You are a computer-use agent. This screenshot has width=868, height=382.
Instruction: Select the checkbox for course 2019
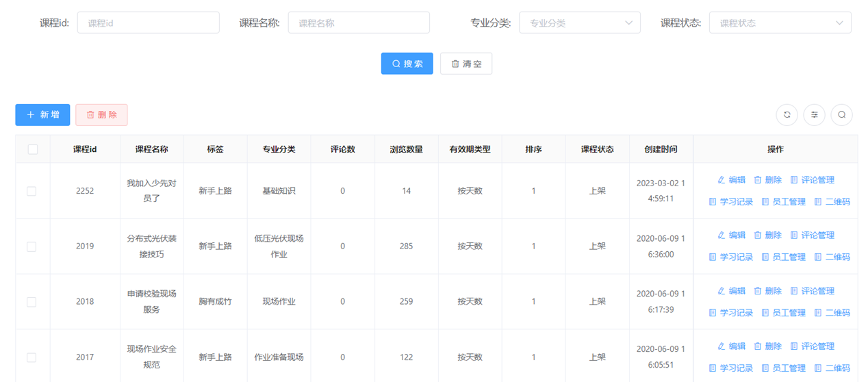click(x=31, y=246)
